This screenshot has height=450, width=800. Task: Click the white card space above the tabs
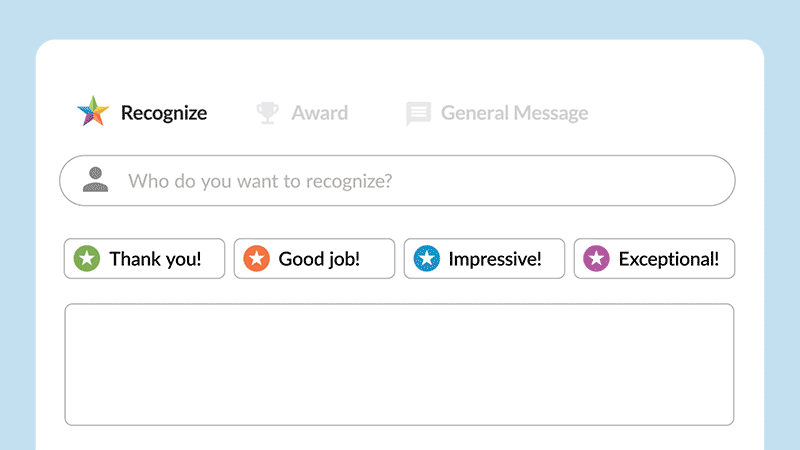click(x=400, y=66)
